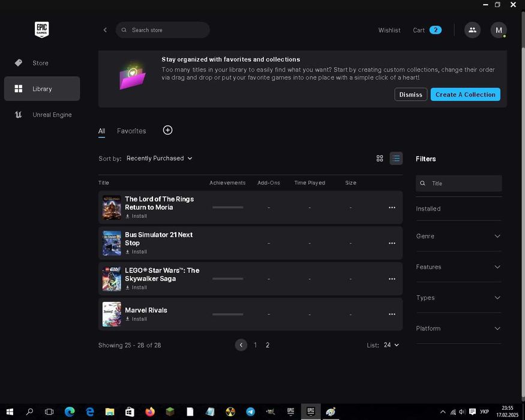This screenshot has height=420, width=525.
Task: Dismiss the collections banner
Action: pos(410,94)
